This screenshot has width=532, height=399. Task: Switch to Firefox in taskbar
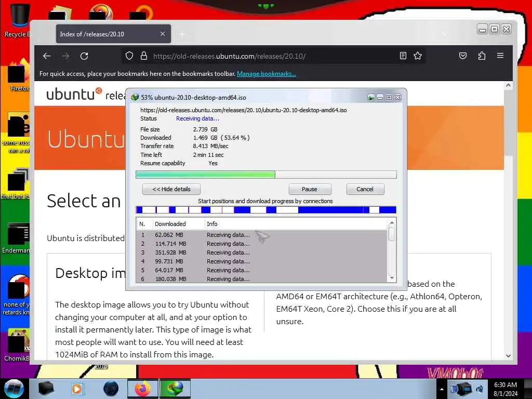[143, 389]
